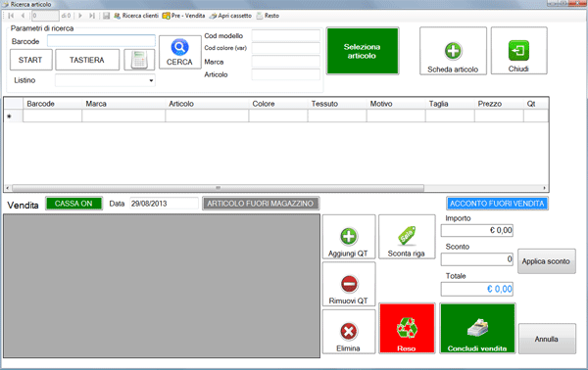Sort by Articolo column header

point(207,104)
